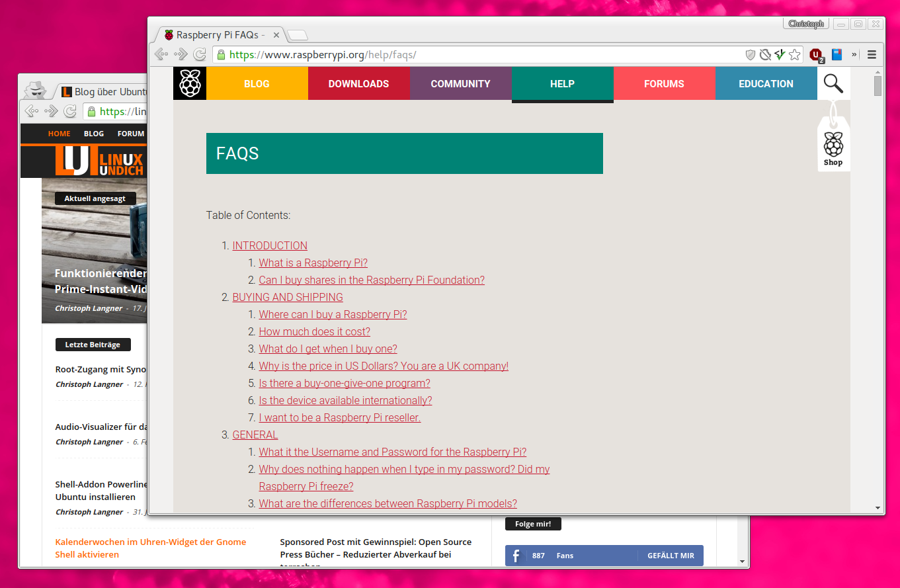Open BLOG in the Raspberry Pi navigation
This screenshot has height=588, width=900.
click(257, 83)
